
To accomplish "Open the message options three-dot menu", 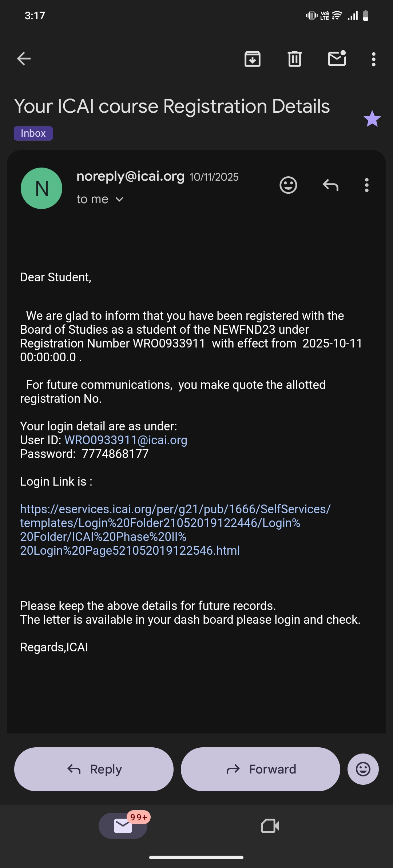I will (x=367, y=185).
